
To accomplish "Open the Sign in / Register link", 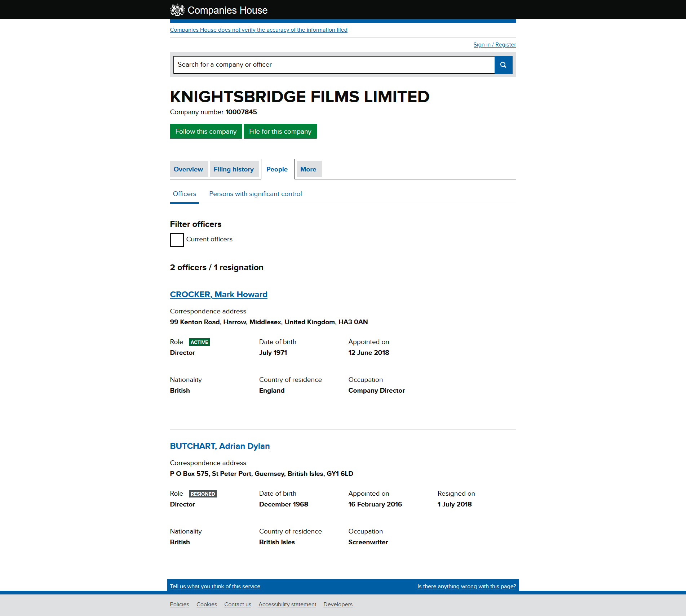I will click(495, 45).
